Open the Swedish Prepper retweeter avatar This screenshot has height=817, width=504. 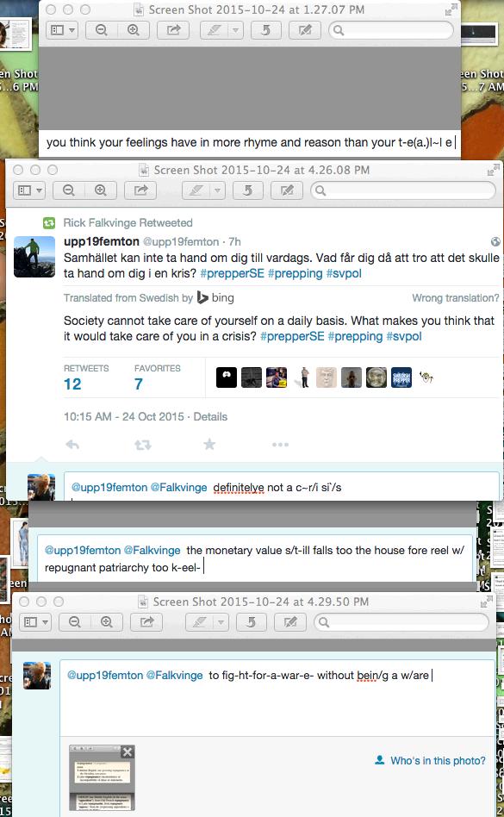pyautogui.click(x=401, y=377)
